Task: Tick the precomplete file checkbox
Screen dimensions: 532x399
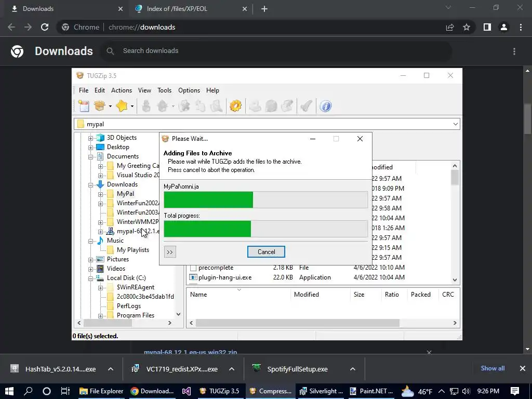Action: click(193, 268)
